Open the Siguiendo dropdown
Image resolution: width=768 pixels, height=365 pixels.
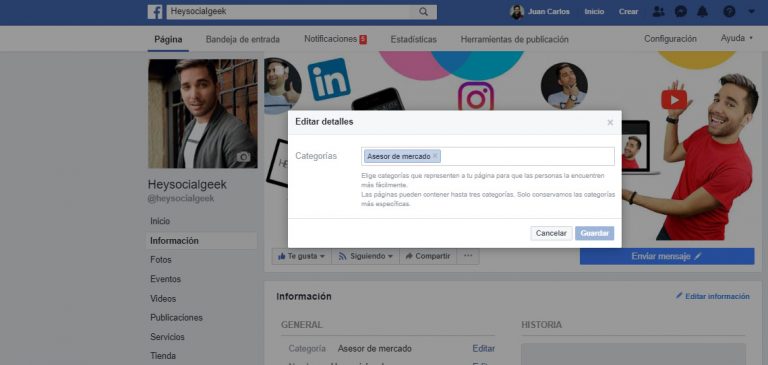coord(365,256)
